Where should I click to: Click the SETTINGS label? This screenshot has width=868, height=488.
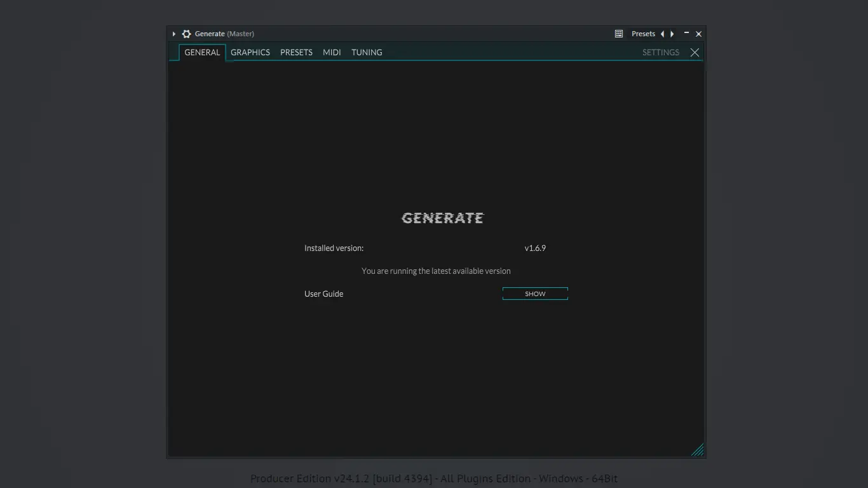point(661,53)
